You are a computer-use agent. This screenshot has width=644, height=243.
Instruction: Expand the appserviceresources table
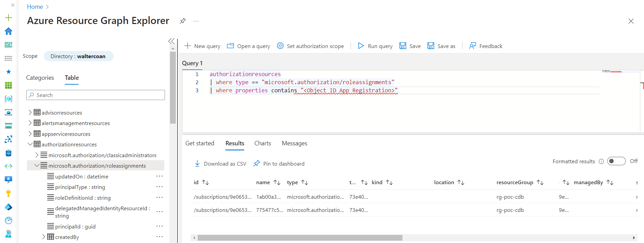coord(30,133)
